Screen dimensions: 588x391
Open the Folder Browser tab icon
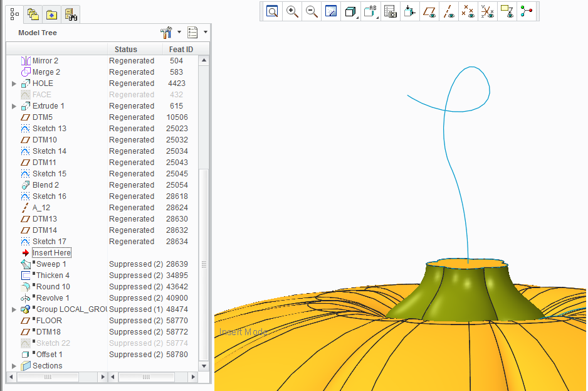tap(33, 14)
